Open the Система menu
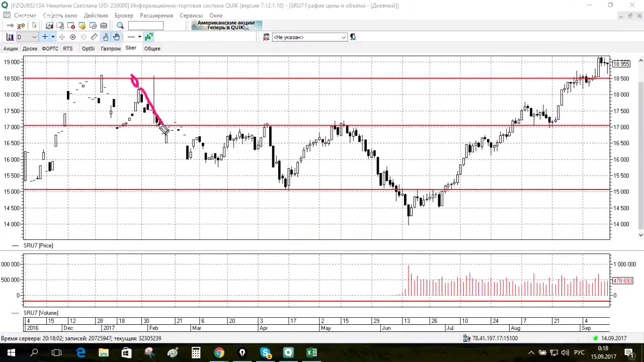Viewport: 644px width, 362px height. pos(25,16)
